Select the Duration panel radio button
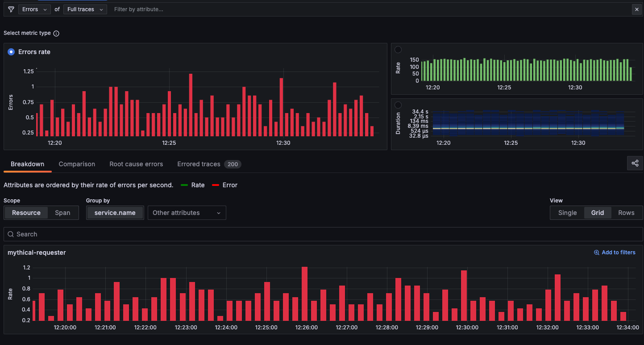The width and height of the screenshot is (644, 345). click(x=398, y=105)
